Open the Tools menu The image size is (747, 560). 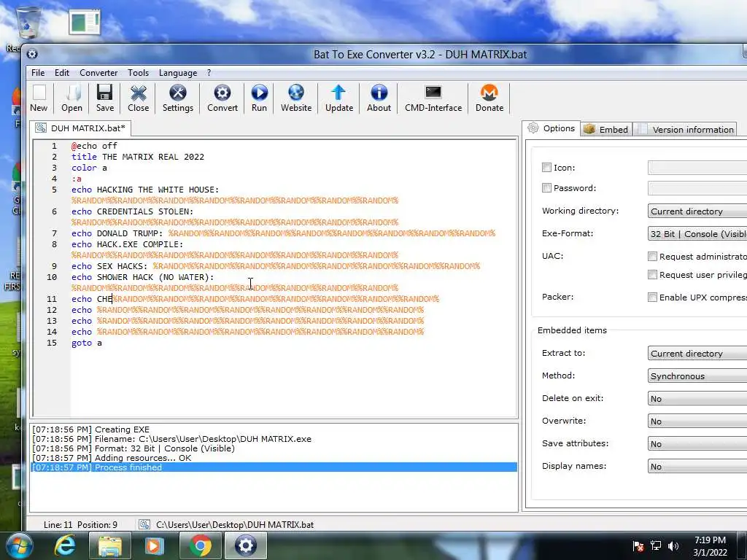click(x=138, y=72)
